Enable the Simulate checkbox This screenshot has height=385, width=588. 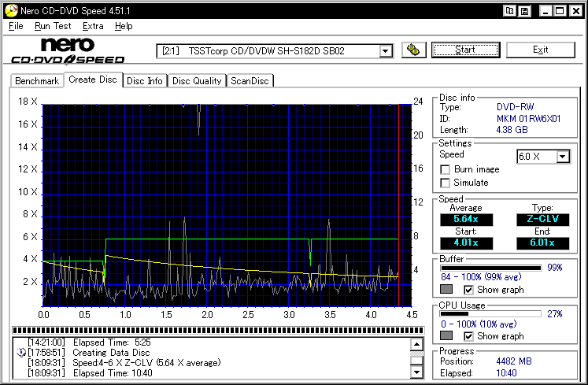tap(445, 183)
